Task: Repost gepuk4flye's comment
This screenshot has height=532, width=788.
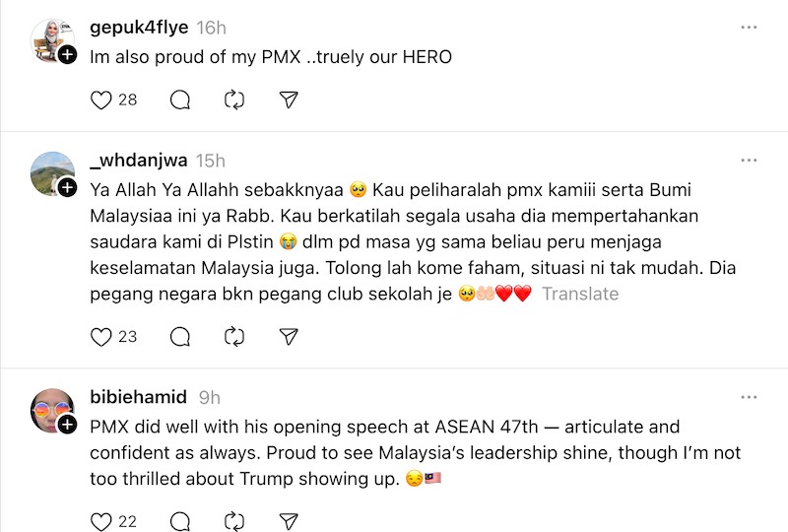Action: 234,100
